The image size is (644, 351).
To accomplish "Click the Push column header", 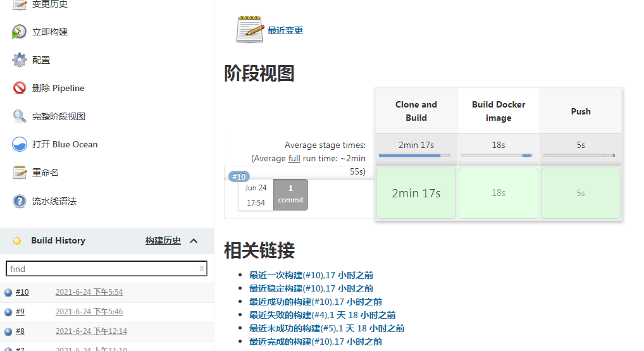I will pyautogui.click(x=581, y=111).
